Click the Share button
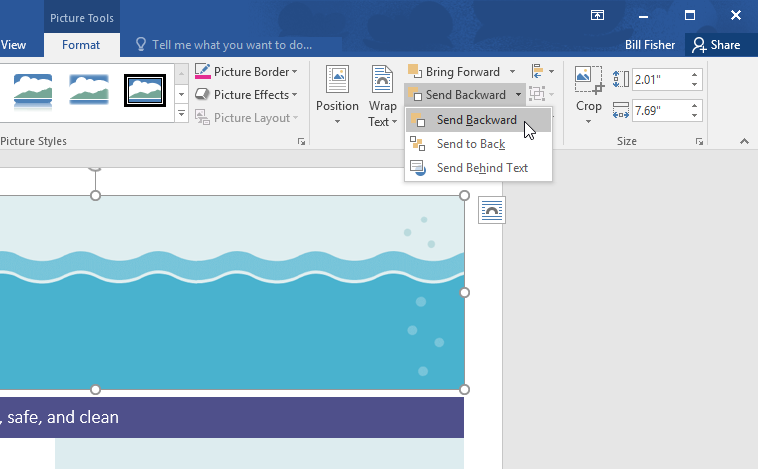The width and height of the screenshot is (758, 469). (716, 45)
